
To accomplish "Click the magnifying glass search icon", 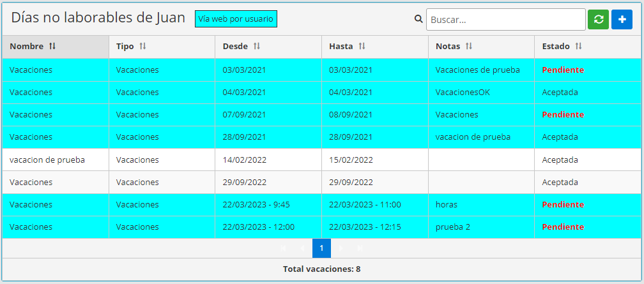I will tap(418, 19).
